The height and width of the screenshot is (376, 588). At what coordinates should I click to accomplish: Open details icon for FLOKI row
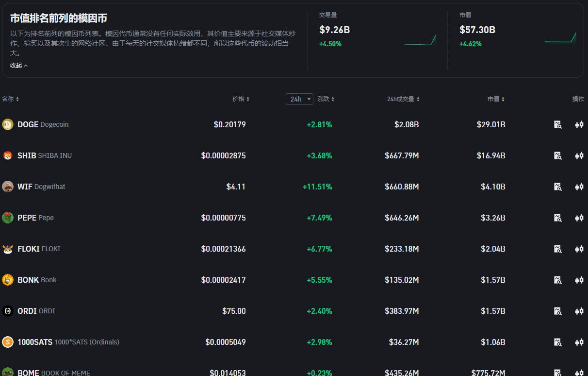click(x=558, y=249)
